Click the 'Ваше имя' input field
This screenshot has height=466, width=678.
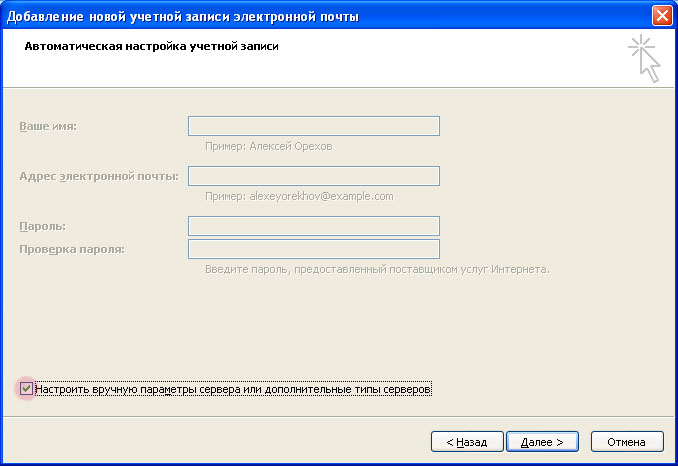click(314, 126)
